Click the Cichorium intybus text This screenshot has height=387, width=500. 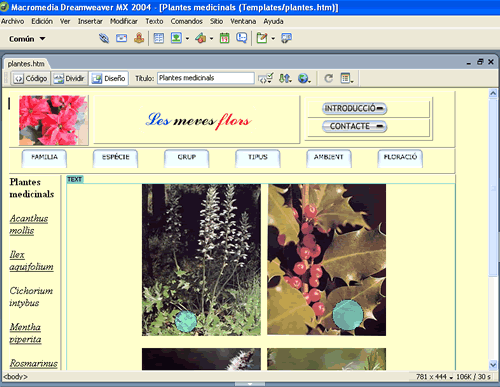point(31,297)
